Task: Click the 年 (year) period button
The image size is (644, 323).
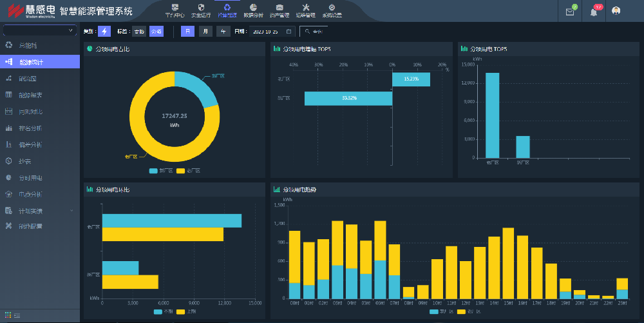Action: tap(223, 31)
